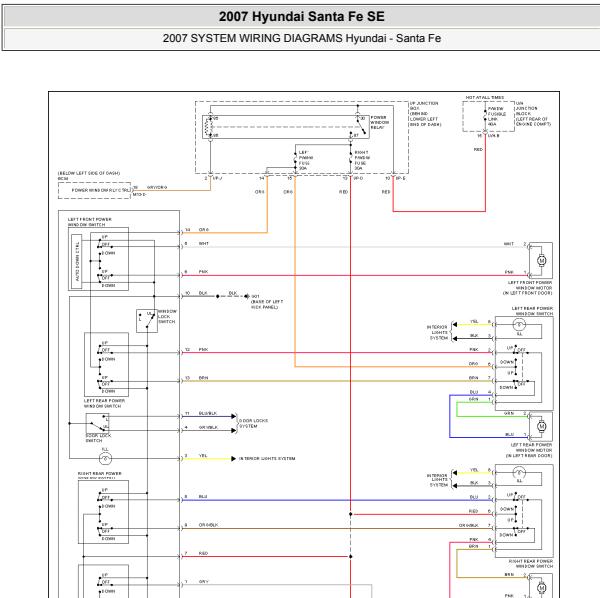
Task: Click the "ORG/BLK" label at pin 9
Action: pyautogui.click(x=208, y=525)
